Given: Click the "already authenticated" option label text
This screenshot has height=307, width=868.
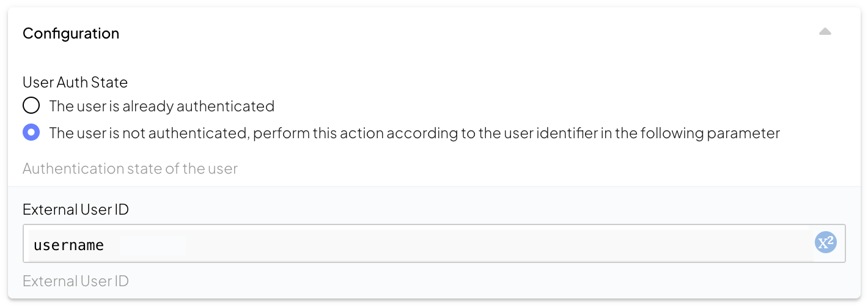Looking at the screenshot, I should coord(161,106).
